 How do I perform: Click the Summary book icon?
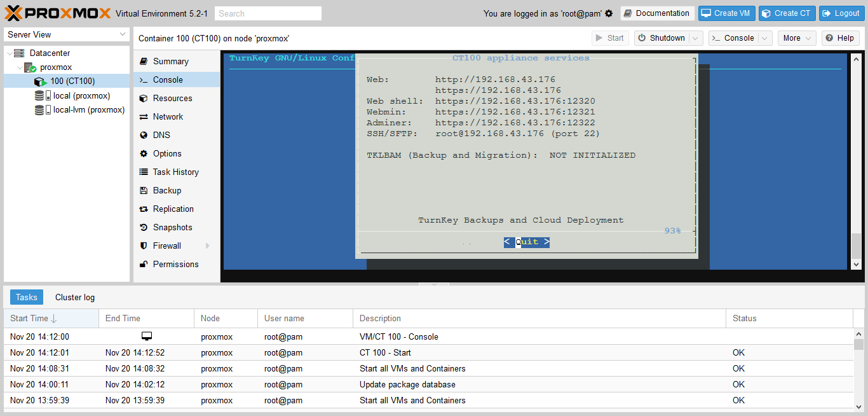tap(144, 62)
